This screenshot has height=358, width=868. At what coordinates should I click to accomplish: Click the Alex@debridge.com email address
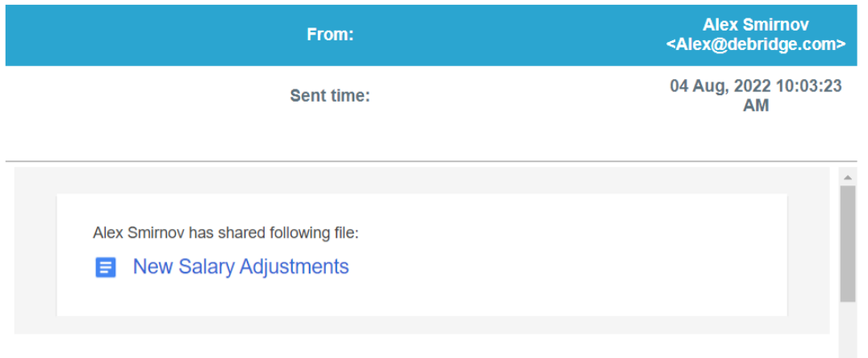click(756, 44)
